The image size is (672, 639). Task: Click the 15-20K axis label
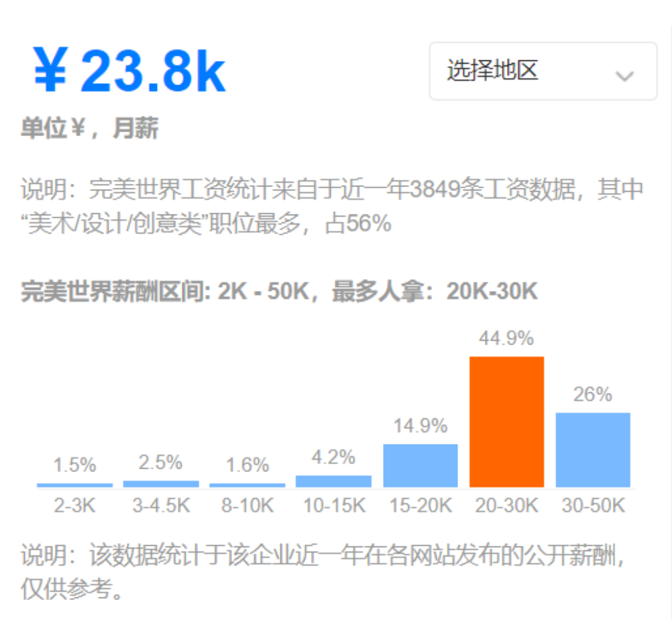tap(421, 506)
